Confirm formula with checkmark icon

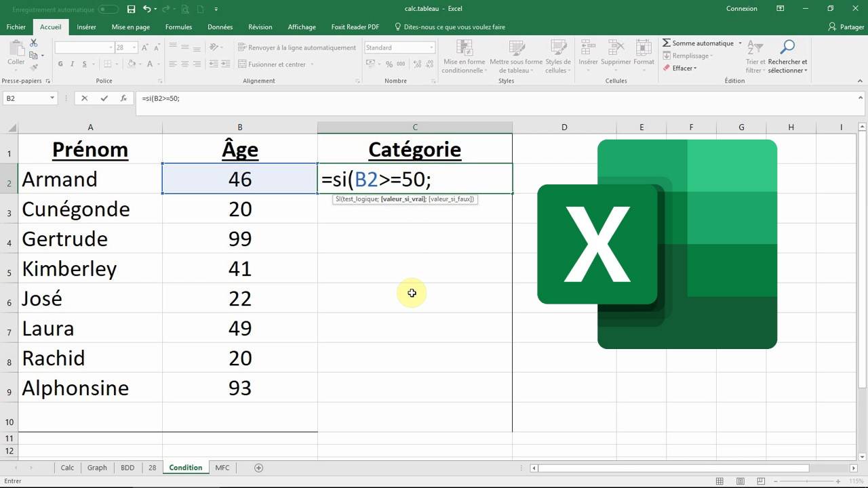pyautogui.click(x=104, y=98)
